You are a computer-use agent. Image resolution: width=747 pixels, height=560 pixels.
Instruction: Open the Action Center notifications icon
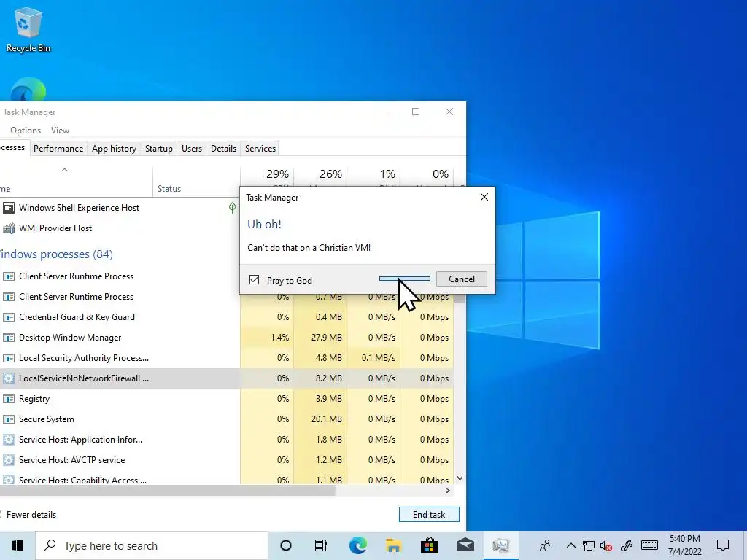tap(723, 545)
